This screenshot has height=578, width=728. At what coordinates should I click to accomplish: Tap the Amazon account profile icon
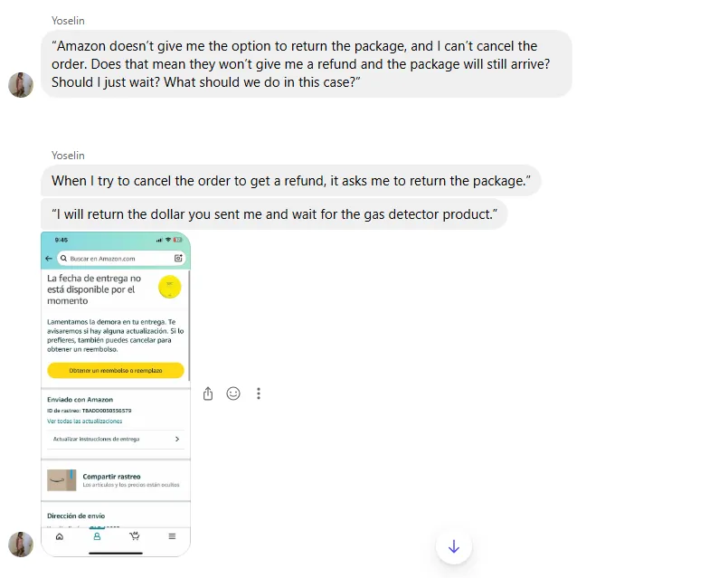pos(97,536)
